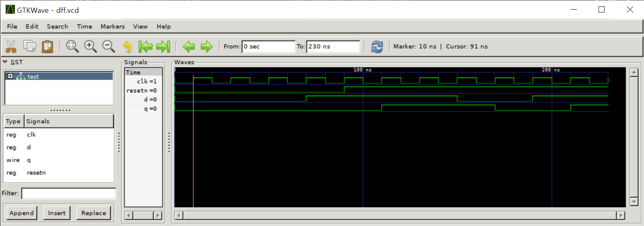Image resolution: width=644 pixels, height=226 pixels.
Task: Open the View menu
Action: [x=140, y=27]
